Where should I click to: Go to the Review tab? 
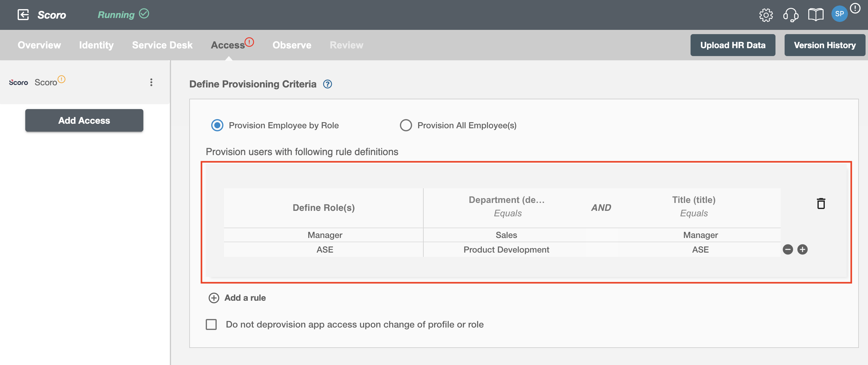[346, 45]
